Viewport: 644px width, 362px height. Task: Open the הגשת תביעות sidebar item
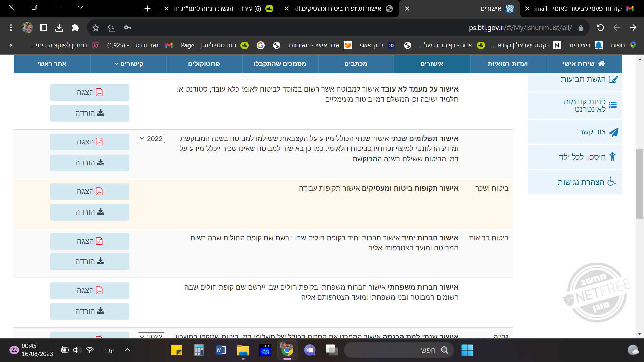[583, 79]
